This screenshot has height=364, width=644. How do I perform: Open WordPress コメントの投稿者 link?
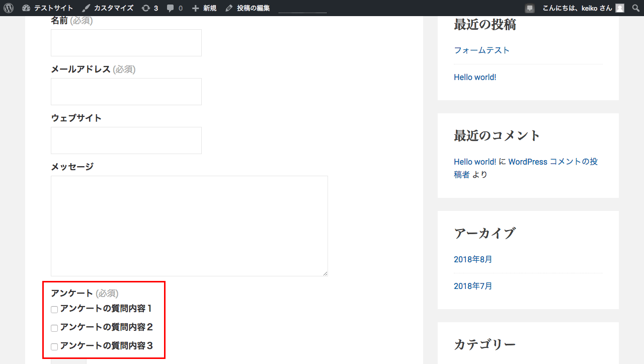click(526, 168)
